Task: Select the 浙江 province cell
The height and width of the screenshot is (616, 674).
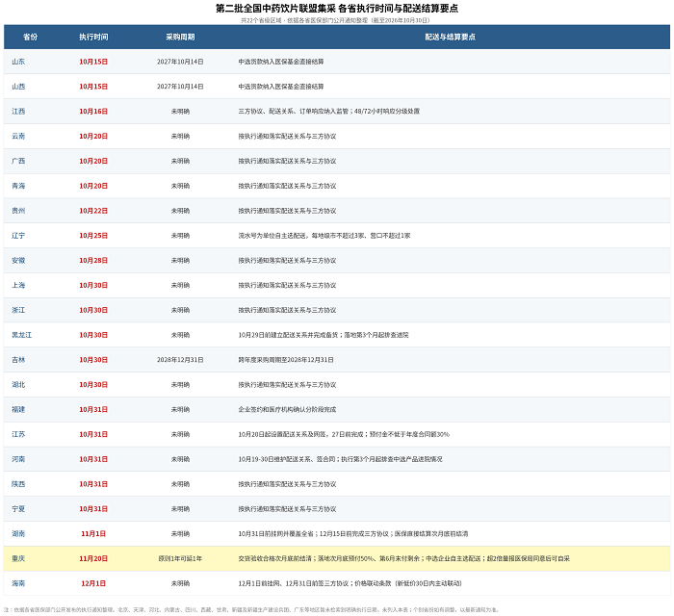Action: coord(18,310)
